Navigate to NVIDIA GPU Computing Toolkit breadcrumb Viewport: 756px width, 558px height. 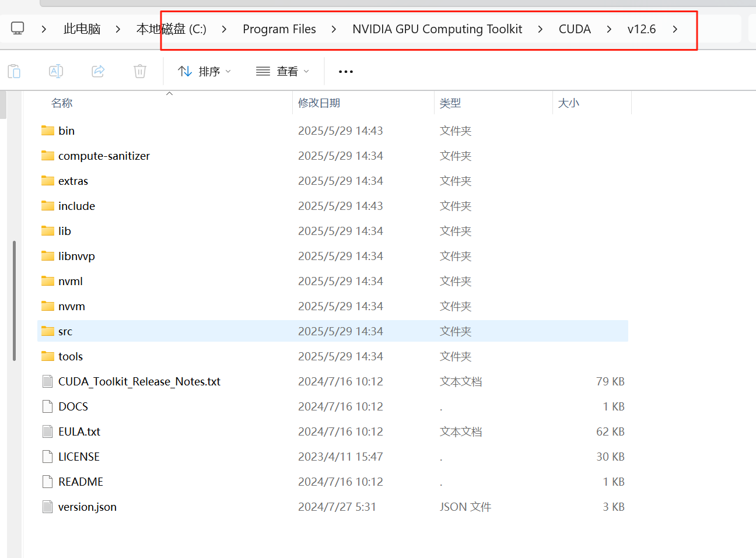(437, 29)
